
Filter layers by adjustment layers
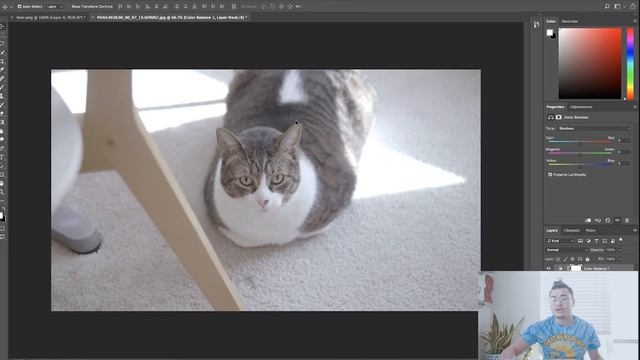pyautogui.click(x=589, y=241)
